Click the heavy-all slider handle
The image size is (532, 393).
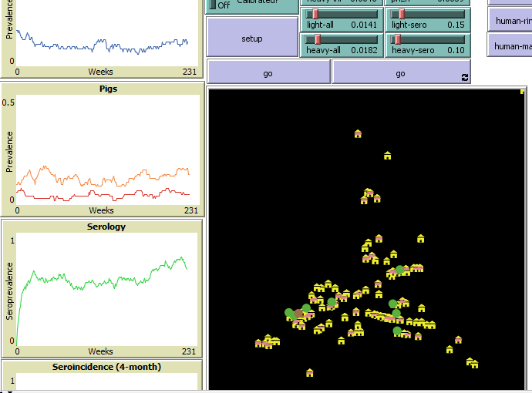click(x=315, y=39)
